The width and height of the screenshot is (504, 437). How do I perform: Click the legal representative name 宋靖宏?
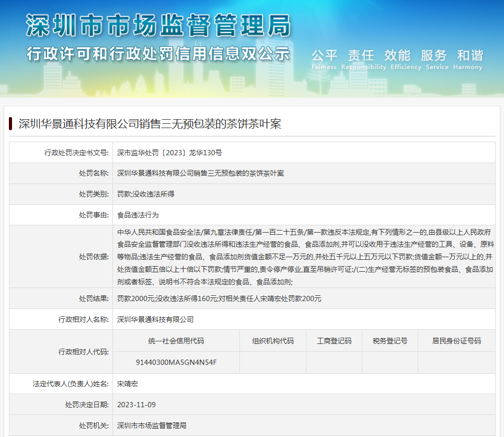click(x=126, y=383)
